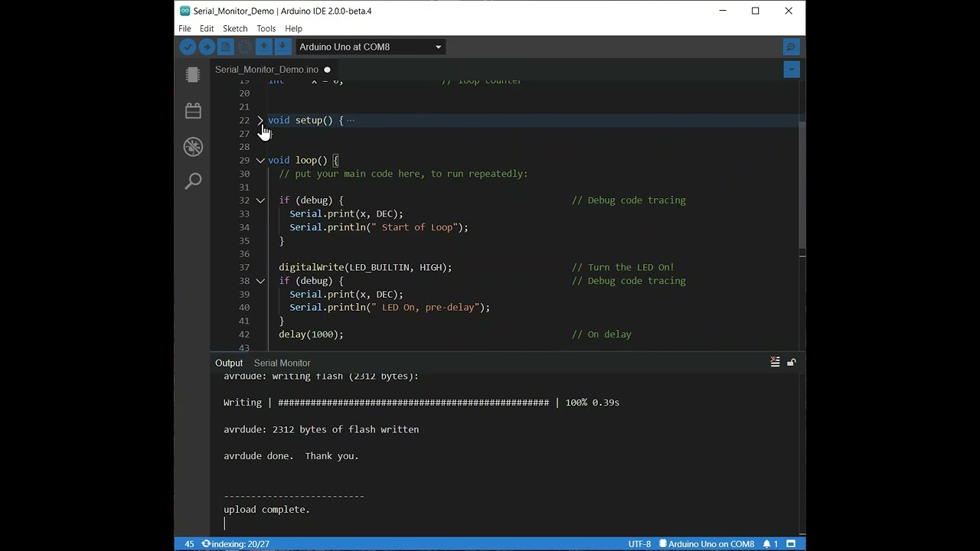Click the line 'Serial.println(" Start of Loop");'
980x551 pixels.
[379, 227]
